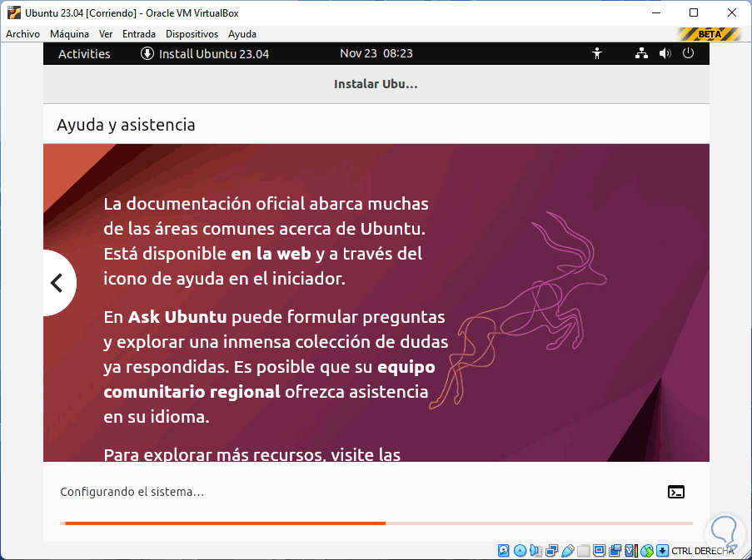Open the clock showing Nov 23 08:23
This screenshot has width=752, height=560.
coord(376,53)
